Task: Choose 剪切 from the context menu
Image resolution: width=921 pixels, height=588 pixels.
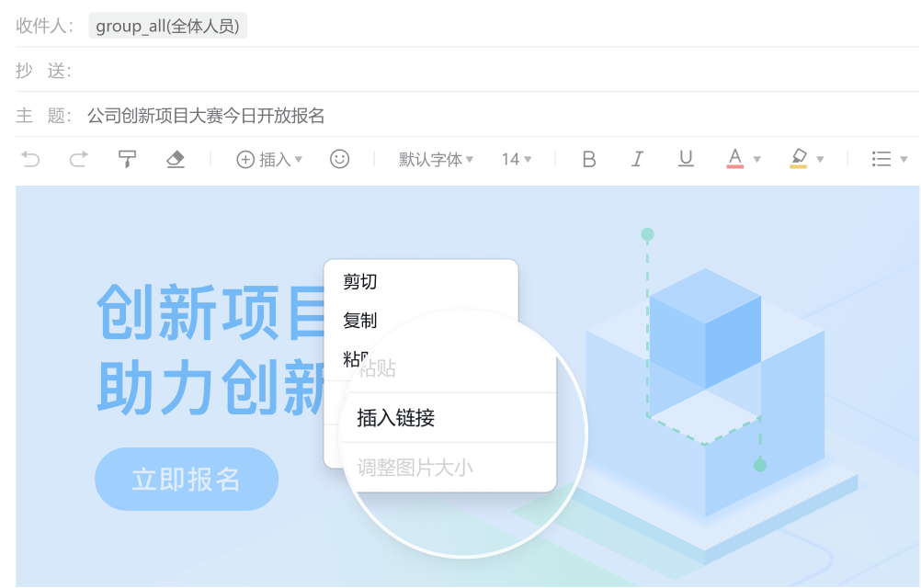Action: coord(360,282)
